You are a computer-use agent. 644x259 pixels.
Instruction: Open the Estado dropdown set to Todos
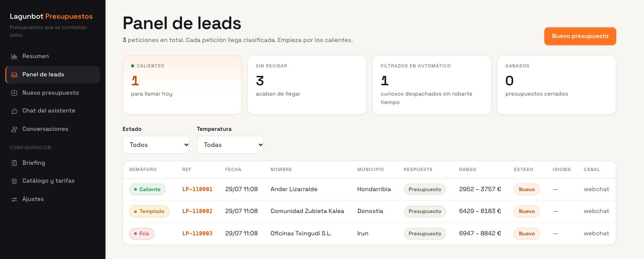(x=156, y=145)
